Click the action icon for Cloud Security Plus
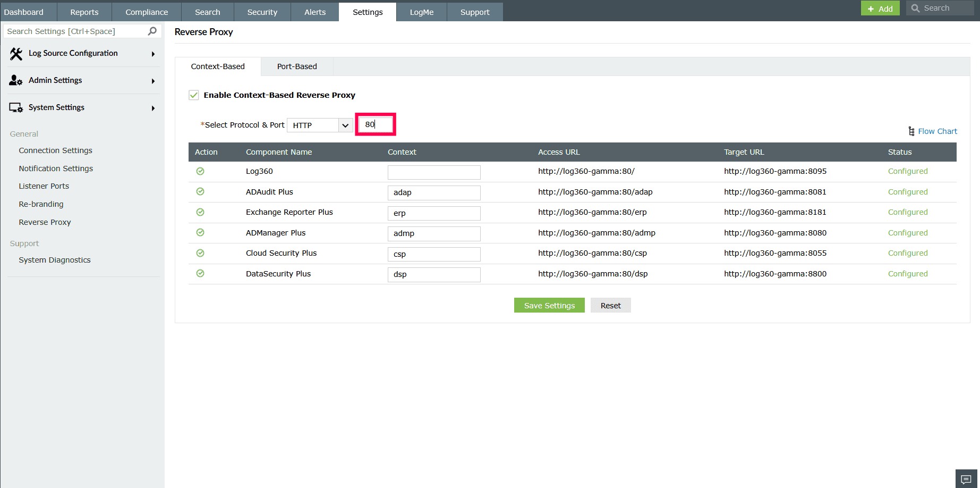The image size is (980, 488). (x=200, y=253)
